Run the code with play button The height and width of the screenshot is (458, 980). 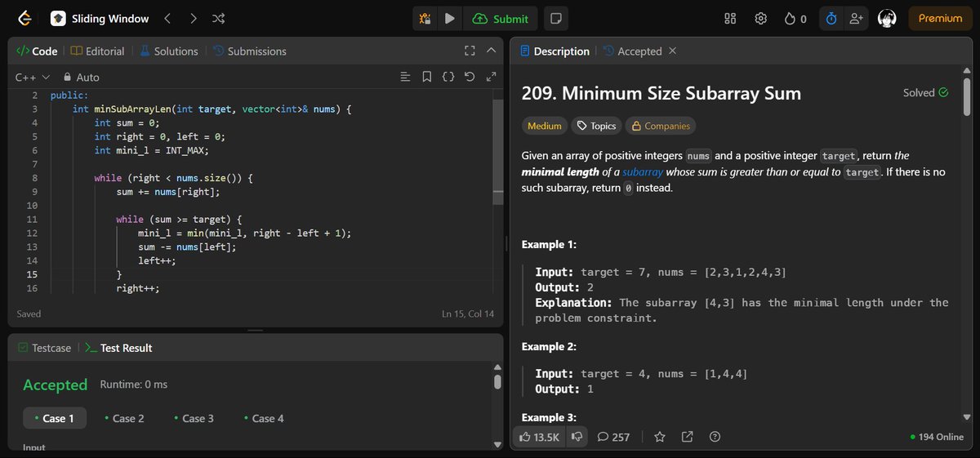coord(450,18)
